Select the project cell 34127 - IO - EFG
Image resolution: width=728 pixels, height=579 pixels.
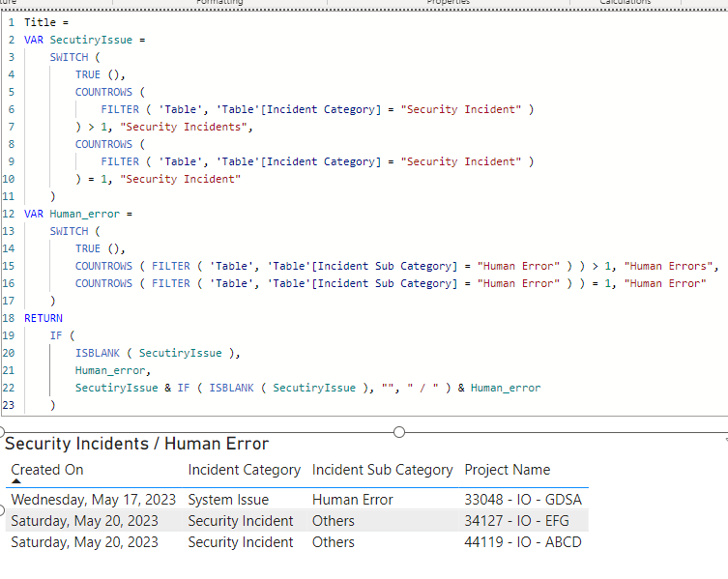click(x=516, y=521)
